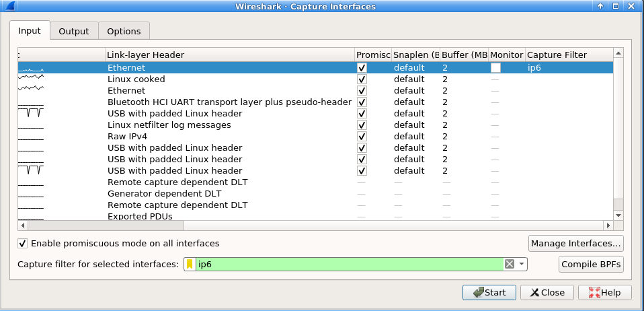The image size is (644, 311).
Task: Toggle promiscuous for Linux netfilter log messages
Action: (362, 125)
